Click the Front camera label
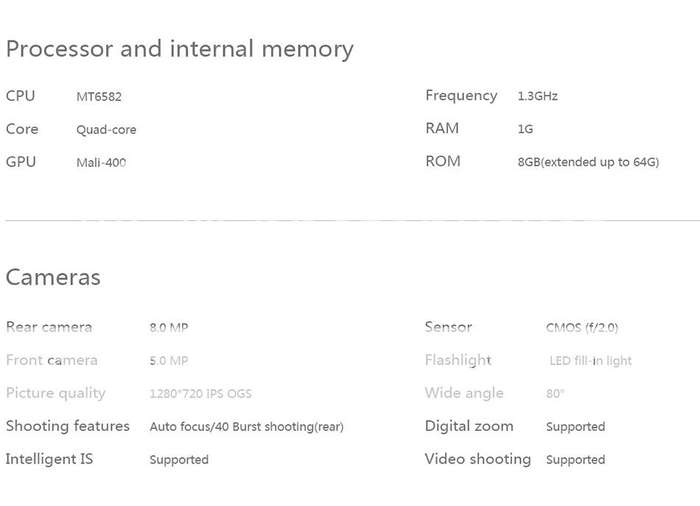The width and height of the screenshot is (700, 506). [x=52, y=360]
